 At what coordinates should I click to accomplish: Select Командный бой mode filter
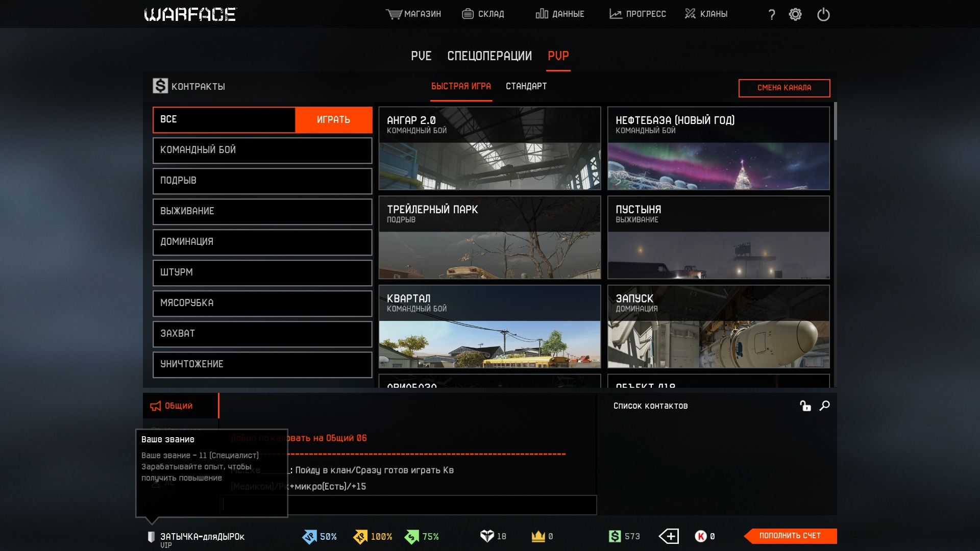[262, 150]
